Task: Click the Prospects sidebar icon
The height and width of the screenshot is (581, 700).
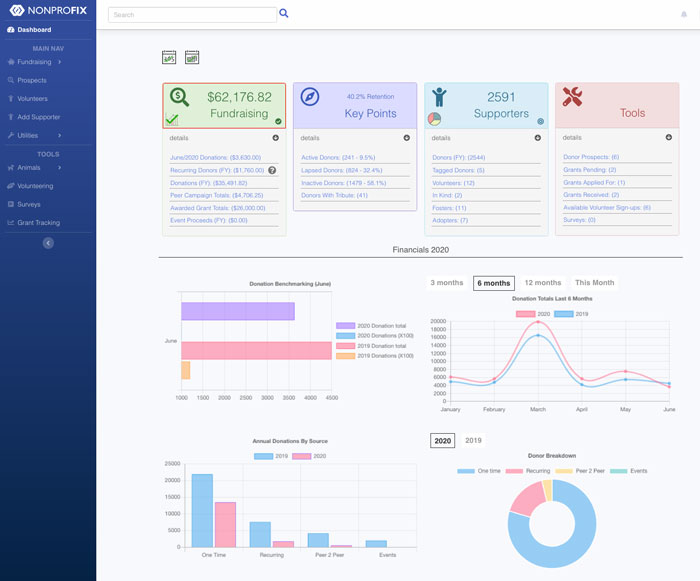Action: pos(11,80)
